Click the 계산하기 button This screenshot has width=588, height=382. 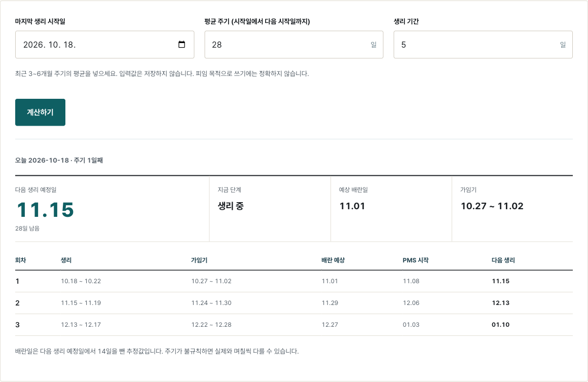pos(40,112)
